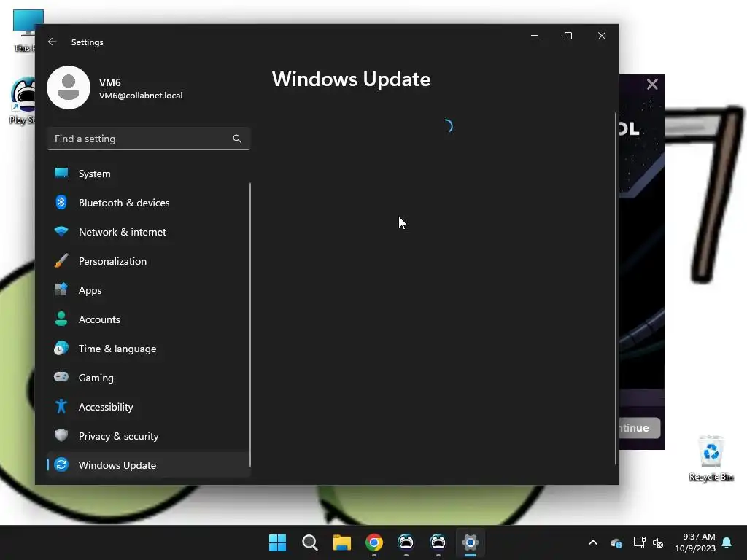This screenshot has width=747, height=560.
Task: Click the Find a setting search box
Action: click(x=148, y=139)
